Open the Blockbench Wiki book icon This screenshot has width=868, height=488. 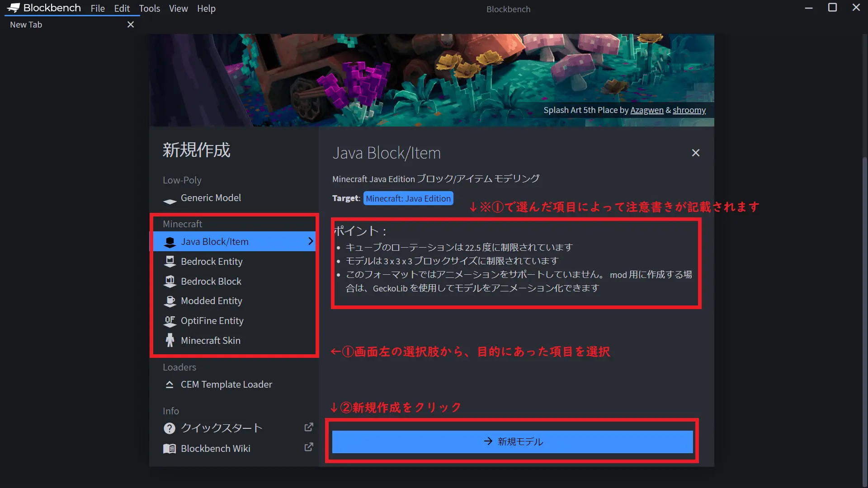[169, 449]
